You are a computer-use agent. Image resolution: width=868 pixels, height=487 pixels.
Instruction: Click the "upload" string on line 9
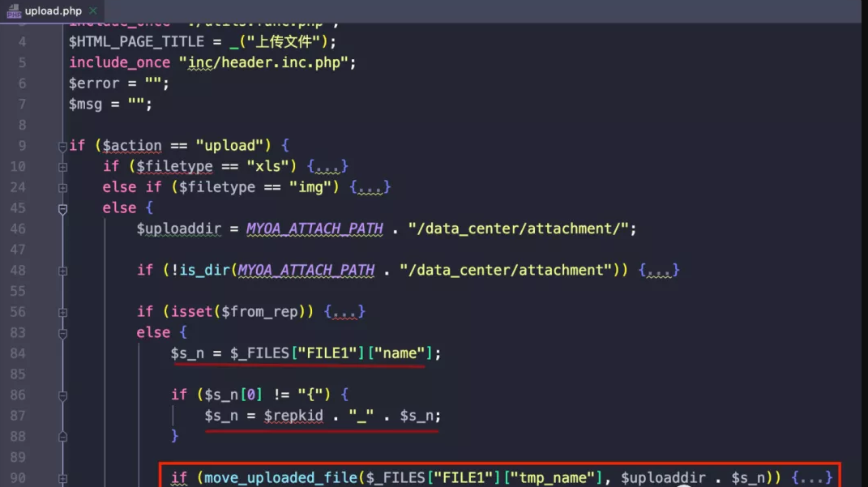(229, 146)
